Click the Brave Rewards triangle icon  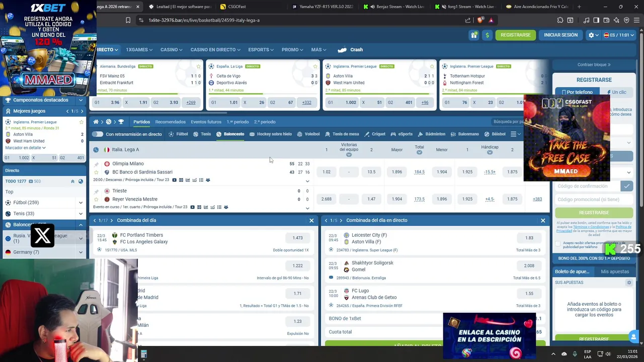pyautogui.click(x=491, y=20)
